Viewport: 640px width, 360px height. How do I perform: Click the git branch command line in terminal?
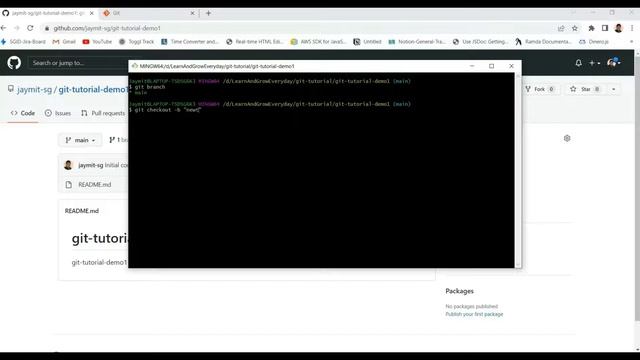tap(147, 87)
